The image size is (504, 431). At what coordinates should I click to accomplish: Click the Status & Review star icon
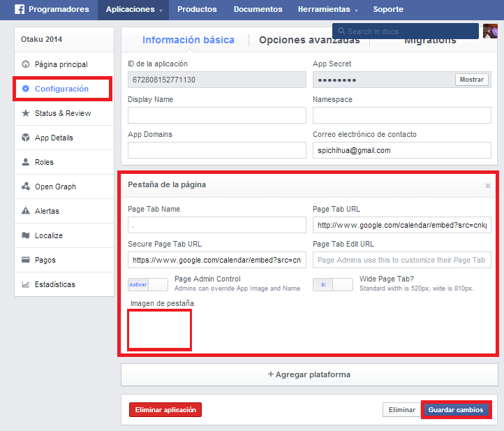click(x=26, y=113)
